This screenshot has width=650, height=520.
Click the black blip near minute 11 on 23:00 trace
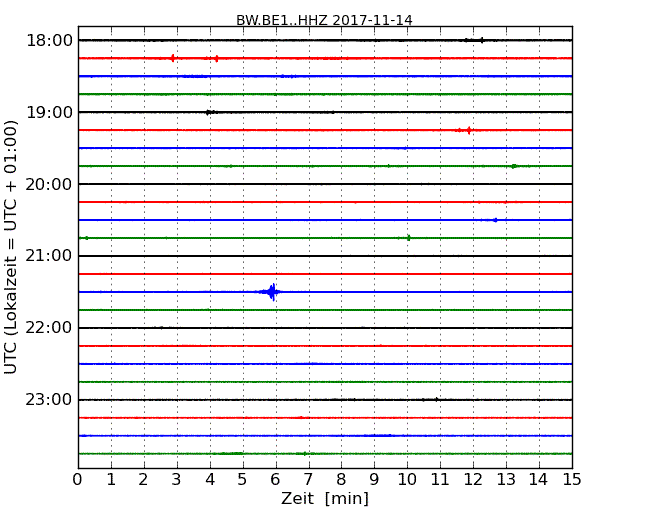click(x=437, y=399)
